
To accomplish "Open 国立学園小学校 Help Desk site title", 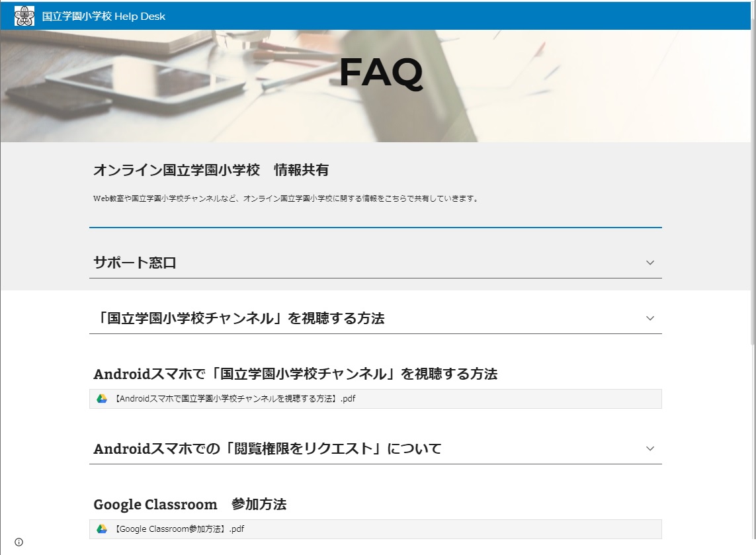I will [x=104, y=17].
